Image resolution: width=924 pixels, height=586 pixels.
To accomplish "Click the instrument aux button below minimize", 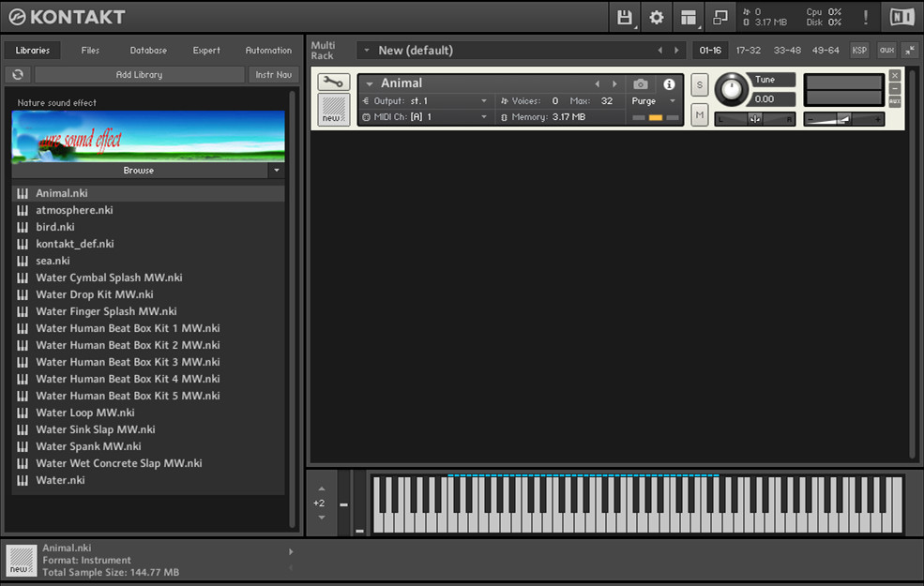I will [x=895, y=101].
